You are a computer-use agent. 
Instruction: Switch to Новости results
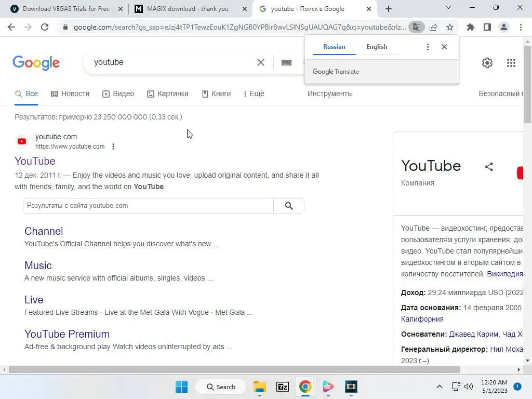pos(70,94)
